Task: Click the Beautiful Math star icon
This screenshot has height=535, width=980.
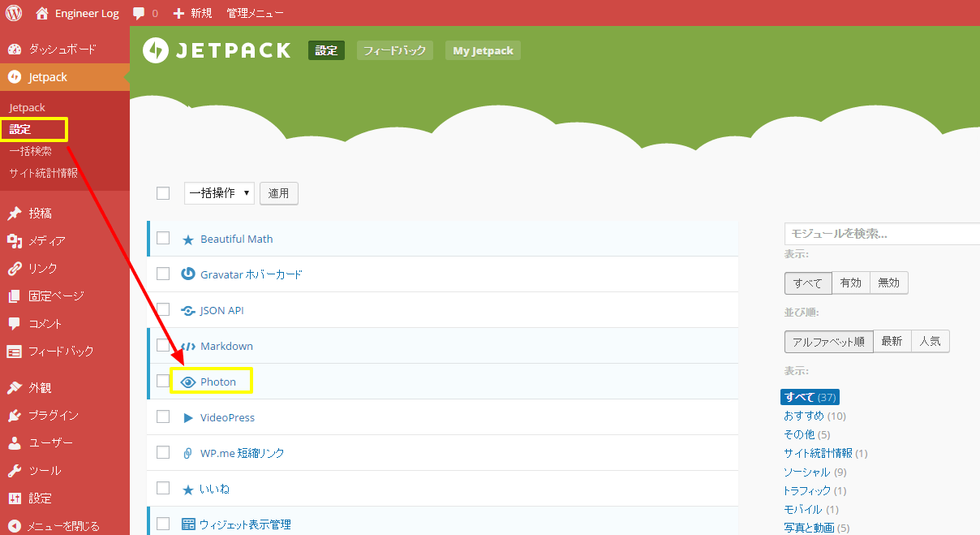Action: click(x=188, y=239)
